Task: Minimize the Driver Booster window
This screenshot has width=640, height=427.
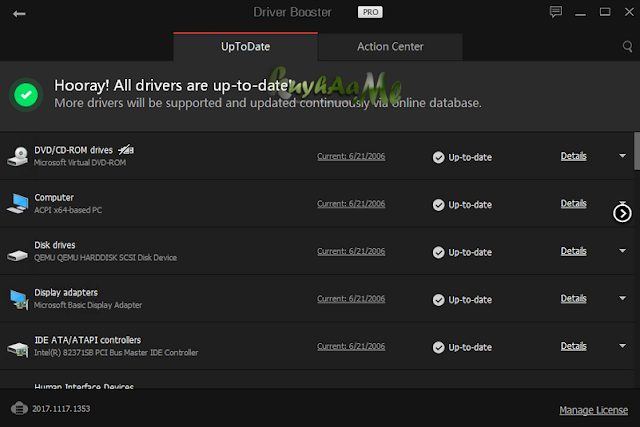Action: (580, 13)
